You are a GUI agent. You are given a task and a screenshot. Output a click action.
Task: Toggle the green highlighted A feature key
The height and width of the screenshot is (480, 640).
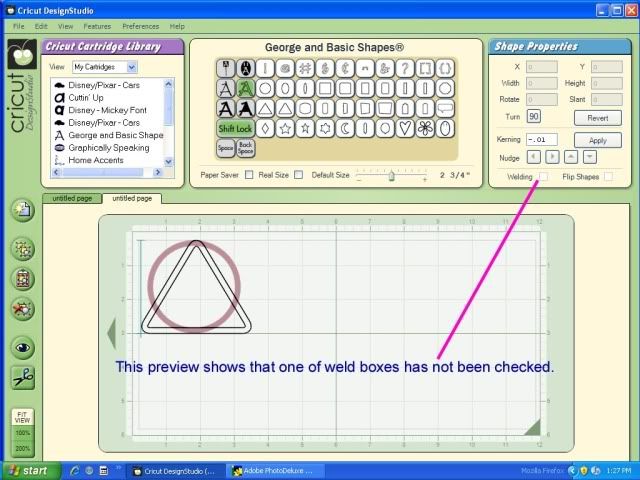245,89
